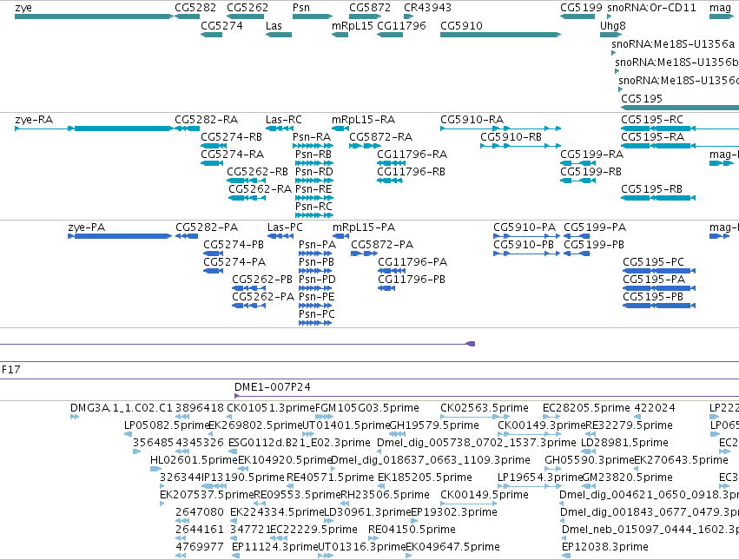The height and width of the screenshot is (560, 739).
Task: Open the CG5282-RA transcript label
Action: coord(206,120)
